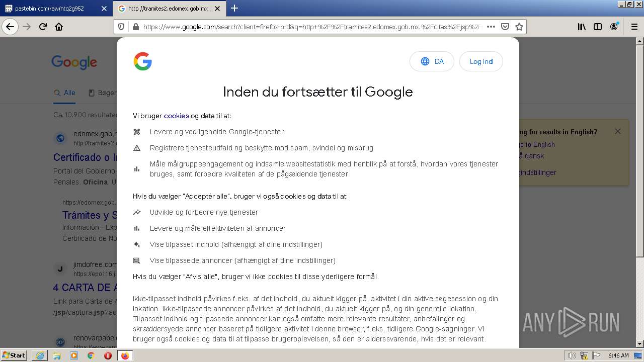The image size is (644, 362).
Task: Click the Inden du fortsætter til Google heading
Action: click(317, 92)
